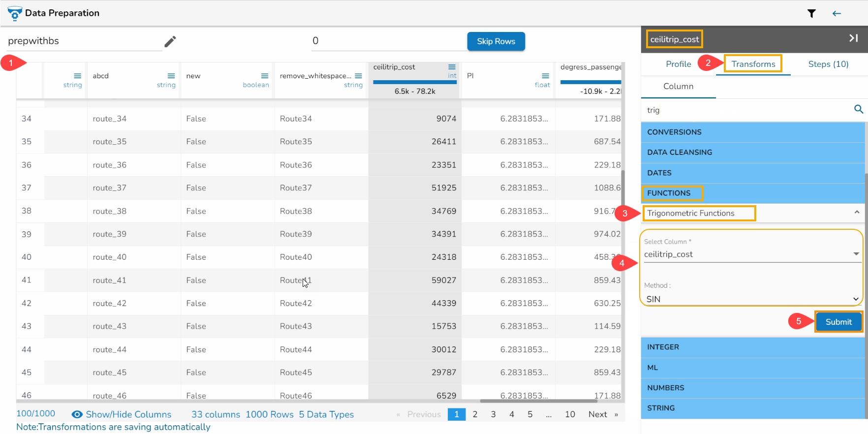This screenshot has width=868, height=434.
Task: Open the ceilitrip_cost column menu icon
Action: point(452,67)
